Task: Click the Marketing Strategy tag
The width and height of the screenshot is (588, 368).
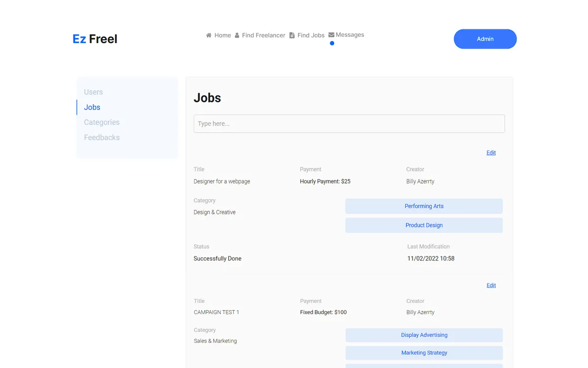Action: pyautogui.click(x=424, y=353)
